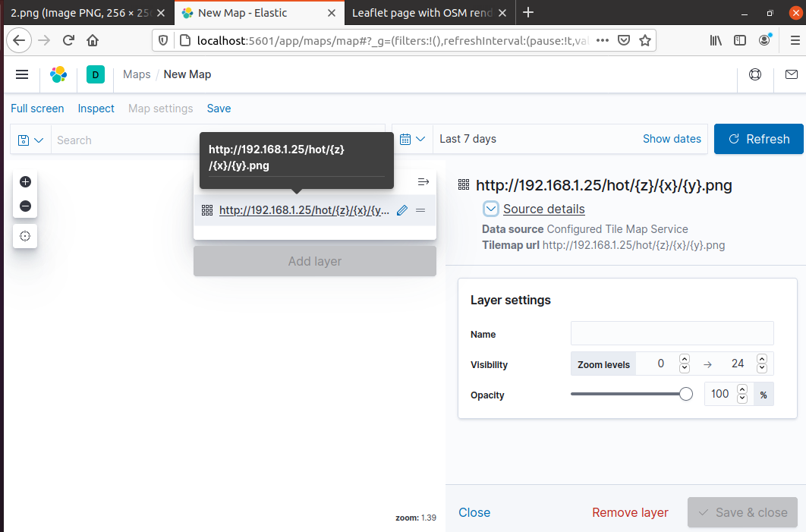Image resolution: width=806 pixels, height=532 pixels.
Task: Open the map tools crosshair button
Action: 25,236
